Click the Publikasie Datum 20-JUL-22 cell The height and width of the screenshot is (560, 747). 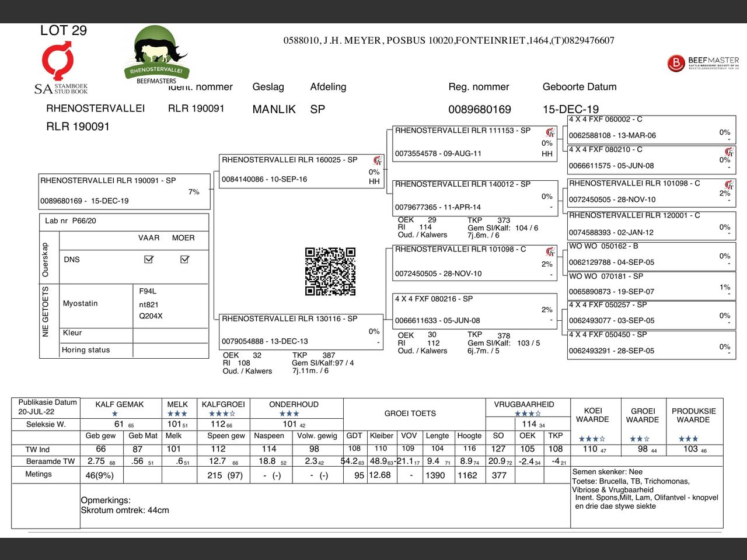(x=46, y=407)
